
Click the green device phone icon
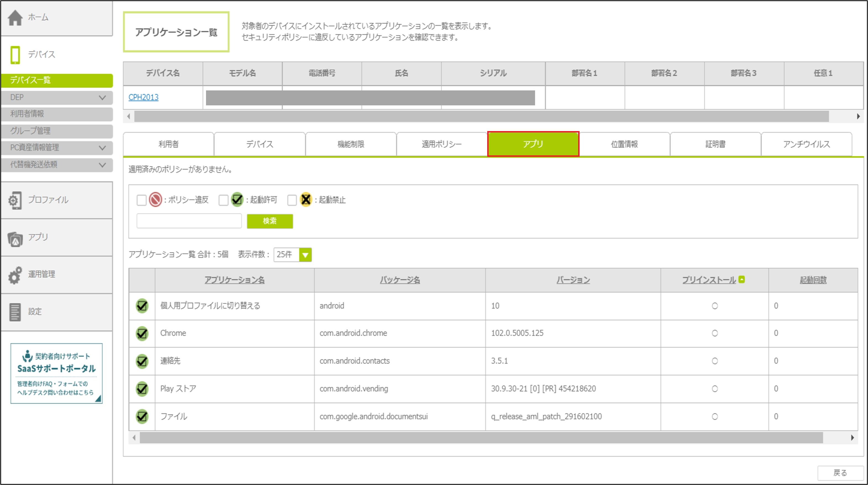click(15, 54)
